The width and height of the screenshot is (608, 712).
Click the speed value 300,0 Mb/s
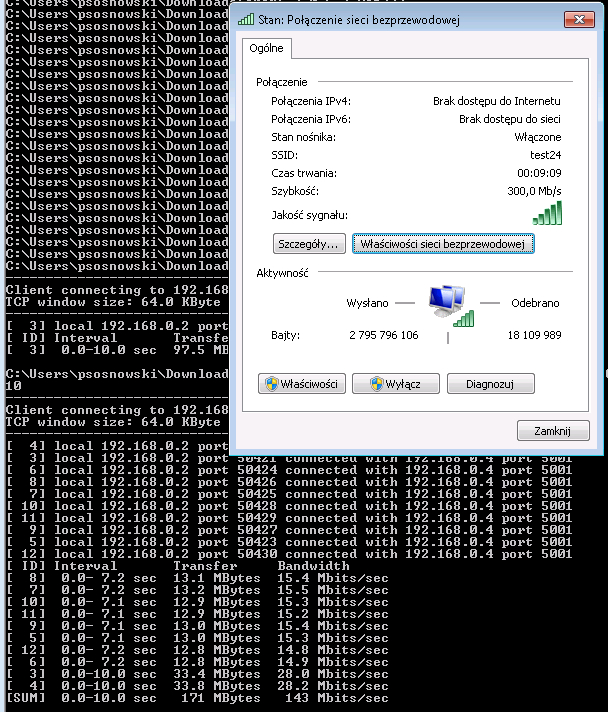point(534,191)
